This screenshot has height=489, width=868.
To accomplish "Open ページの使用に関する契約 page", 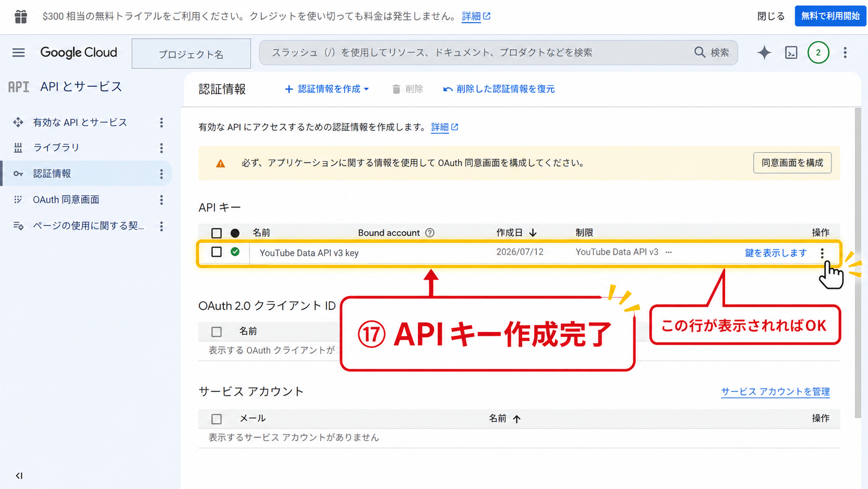I will tap(88, 226).
